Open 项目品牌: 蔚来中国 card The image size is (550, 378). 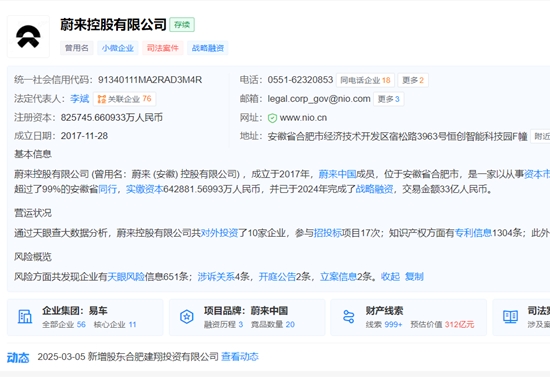(x=247, y=317)
